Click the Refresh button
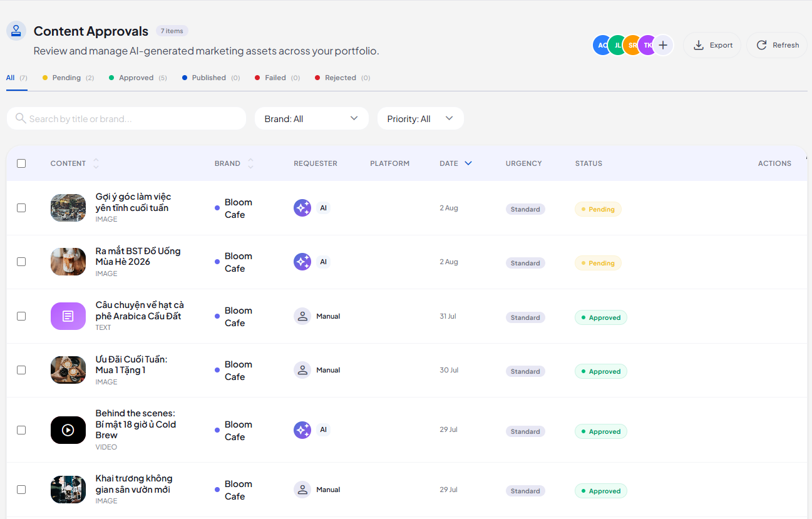This screenshot has width=812, height=519. [x=777, y=45]
